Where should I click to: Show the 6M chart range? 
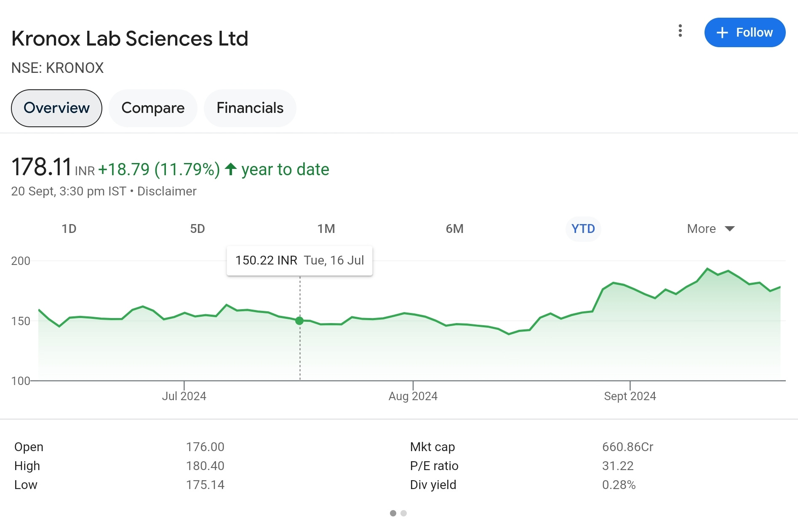click(x=455, y=229)
